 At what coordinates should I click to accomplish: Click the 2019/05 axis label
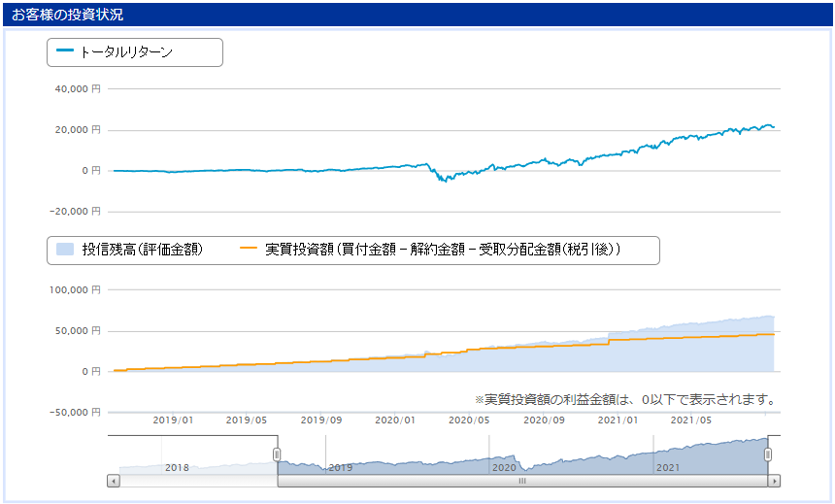point(247,420)
